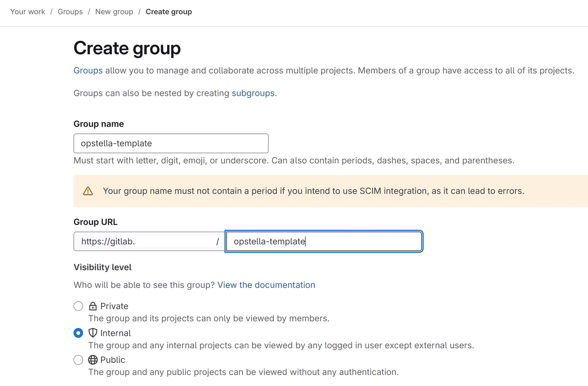This screenshot has height=386, width=588.
Task: Click the 'Create group' breadcrumb item
Action: pos(169,12)
